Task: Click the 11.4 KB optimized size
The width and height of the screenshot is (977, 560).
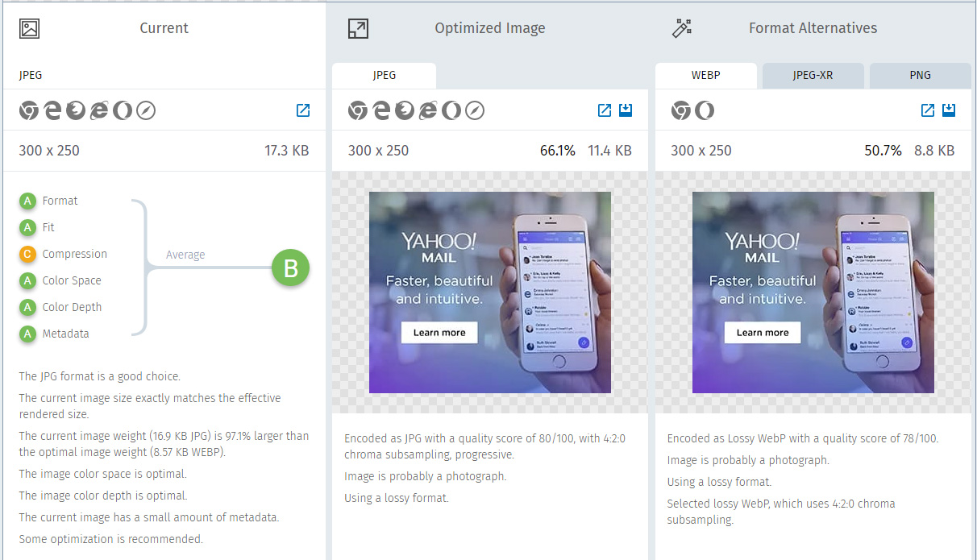Action: pyautogui.click(x=609, y=151)
